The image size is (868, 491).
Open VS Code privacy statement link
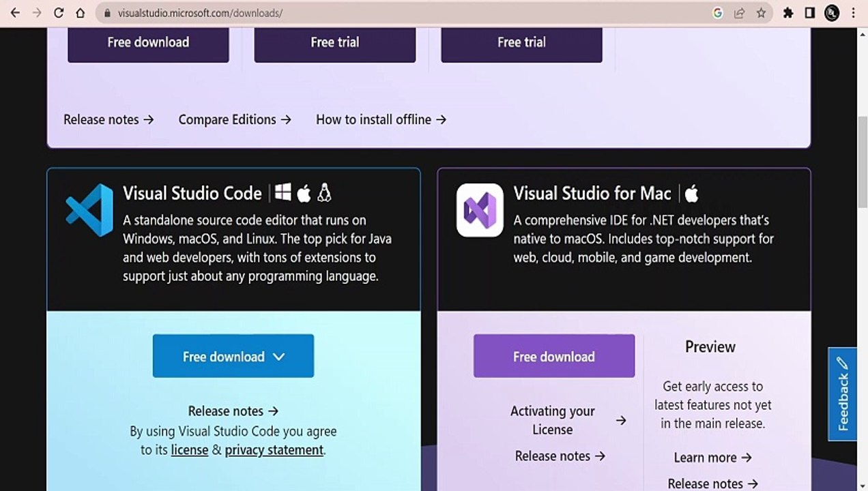pos(274,450)
